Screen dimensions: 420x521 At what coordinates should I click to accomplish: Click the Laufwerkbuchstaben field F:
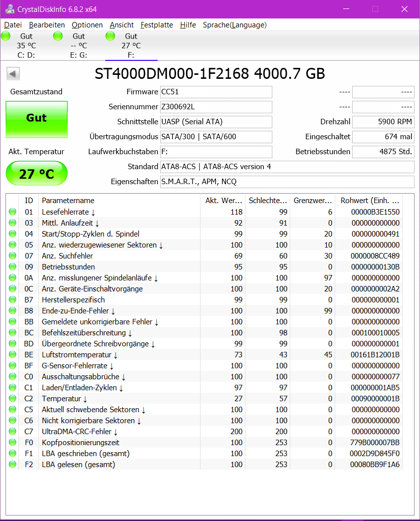click(216, 152)
